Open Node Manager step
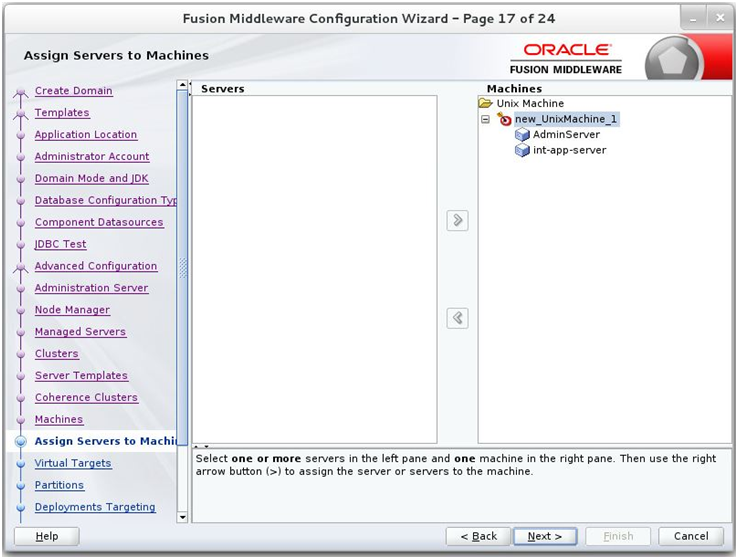This screenshot has width=738, height=559. click(72, 310)
